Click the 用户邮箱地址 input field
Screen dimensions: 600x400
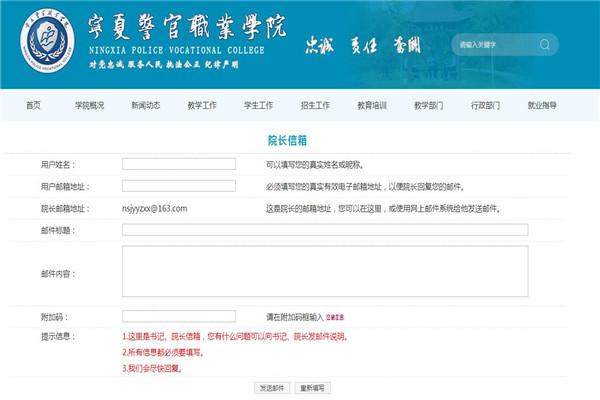pyautogui.click(x=178, y=186)
